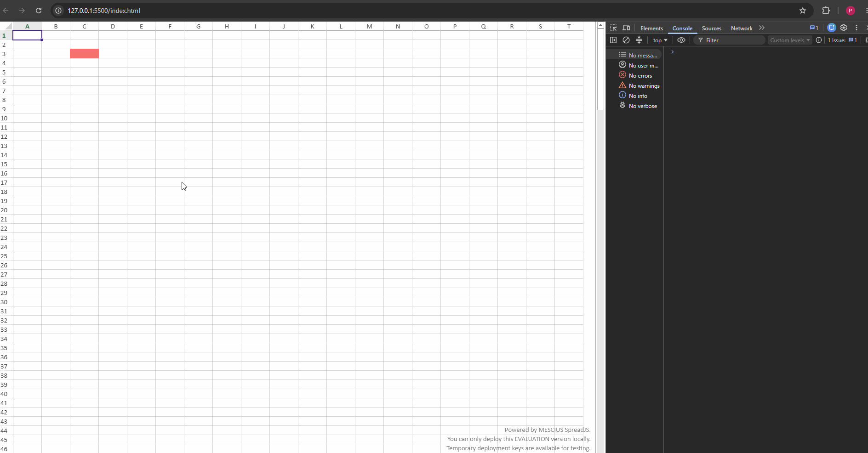
Task: Select column M header
Action: pyautogui.click(x=369, y=26)
